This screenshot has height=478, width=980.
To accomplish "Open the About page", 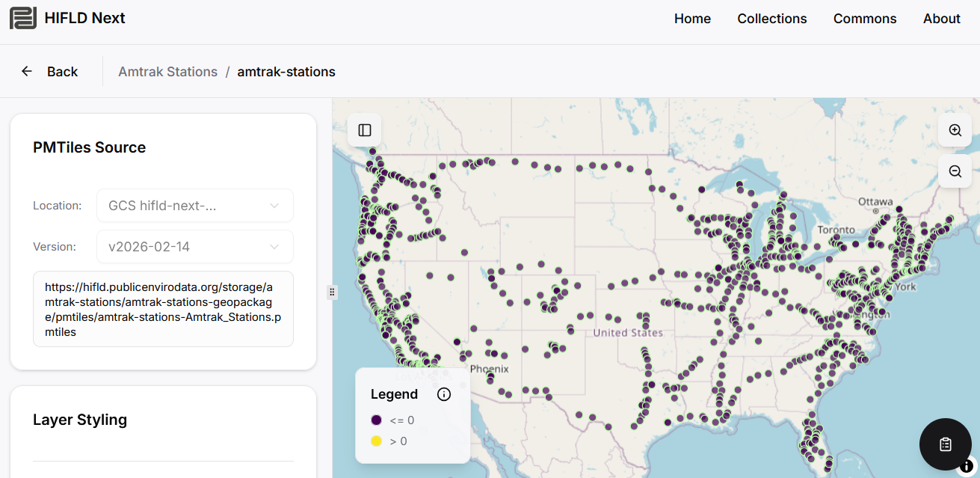I will tap(942, 19).
